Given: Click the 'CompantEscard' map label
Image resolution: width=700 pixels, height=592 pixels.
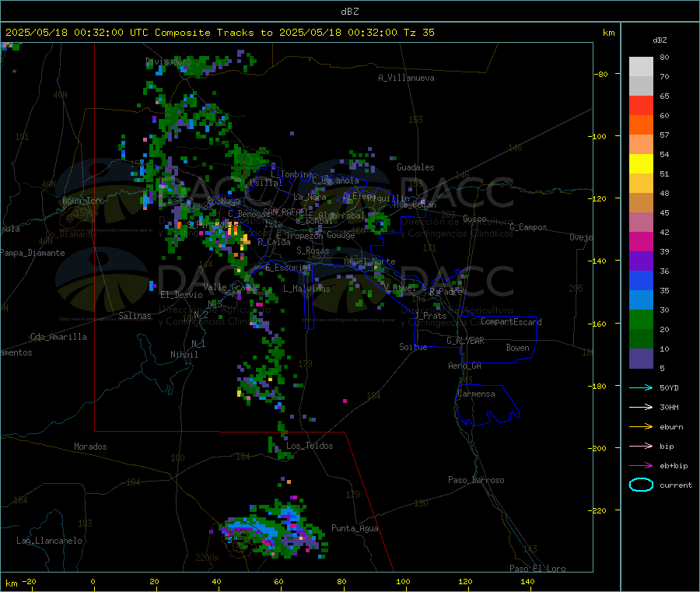Looking at the screenshot, I should point(511,322).
